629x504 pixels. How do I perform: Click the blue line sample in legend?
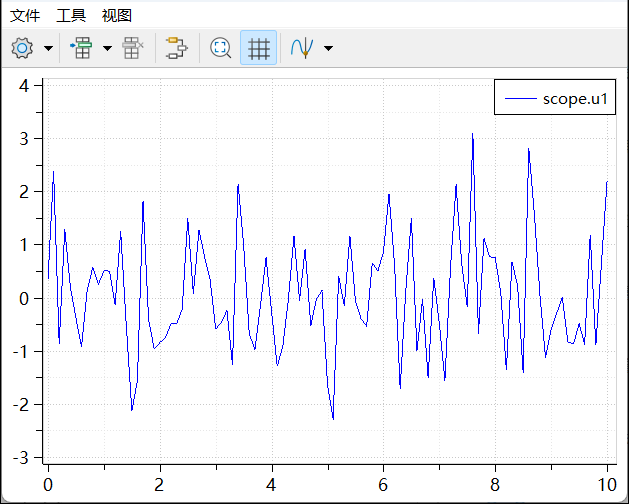521,98
